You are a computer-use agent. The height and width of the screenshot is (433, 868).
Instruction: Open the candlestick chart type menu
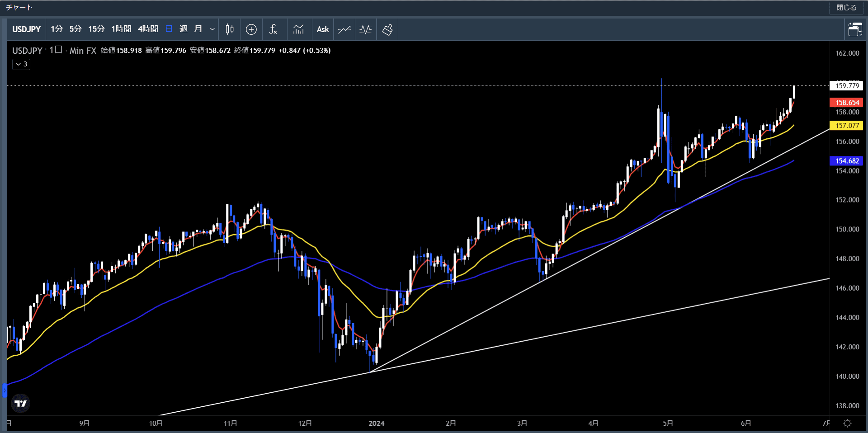pyautogui.click(x=230, y=29)
